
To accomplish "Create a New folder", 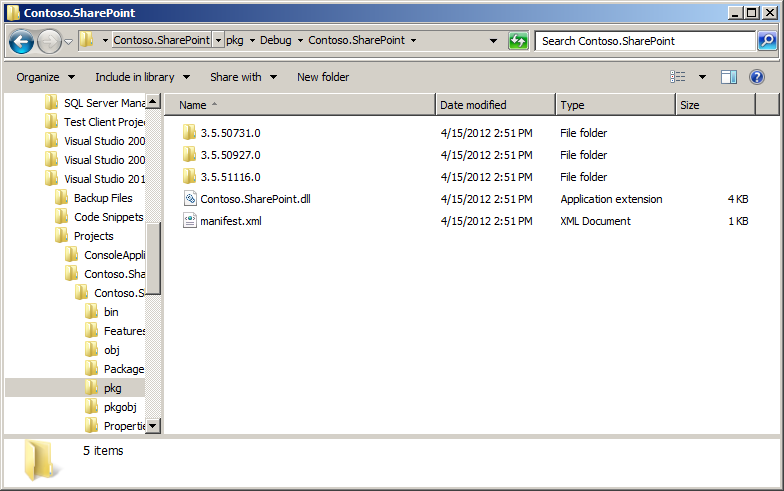I will pyautogui.click(x=323, y=77).
